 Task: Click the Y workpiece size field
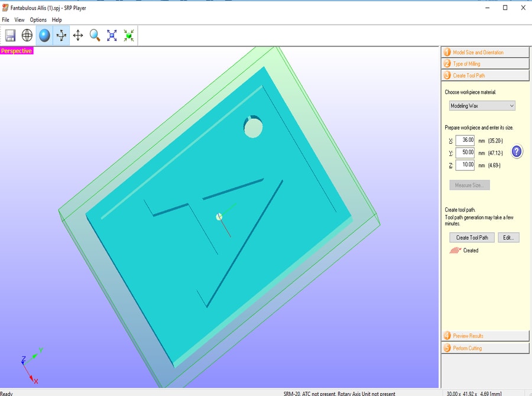[x=465, y=152]
